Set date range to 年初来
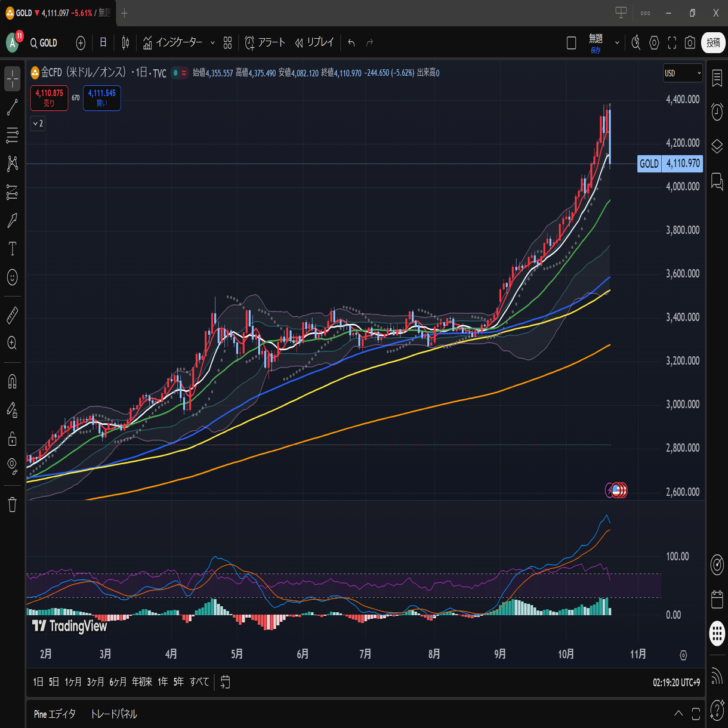This screenshot has height=728, width=728. 142,681
